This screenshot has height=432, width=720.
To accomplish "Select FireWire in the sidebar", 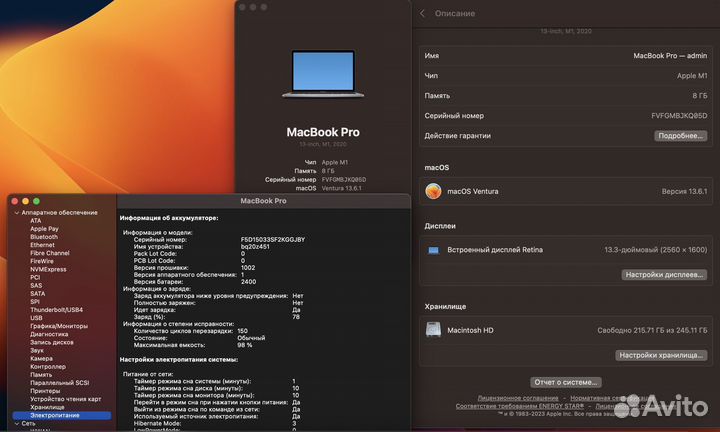I will click(42, 261).
